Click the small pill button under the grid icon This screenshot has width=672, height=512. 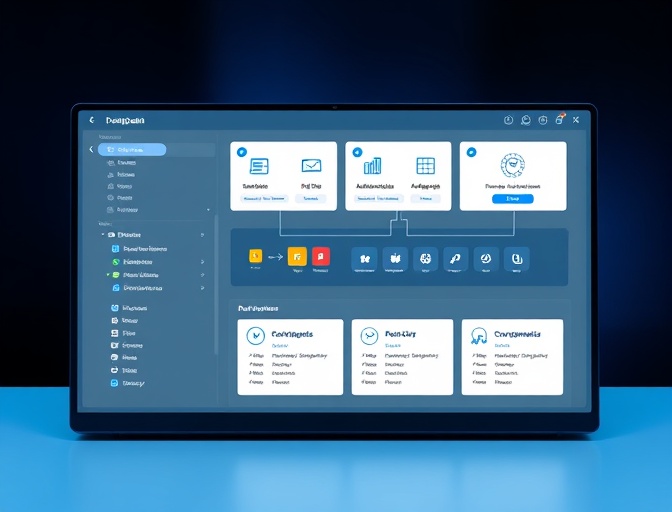point(426,199)
